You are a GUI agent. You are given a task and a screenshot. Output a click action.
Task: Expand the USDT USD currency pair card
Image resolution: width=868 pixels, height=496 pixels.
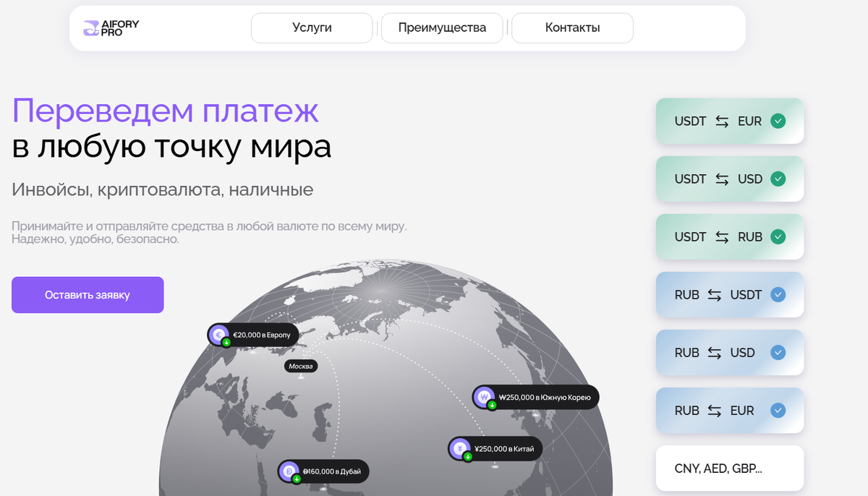tap(729, 179)
